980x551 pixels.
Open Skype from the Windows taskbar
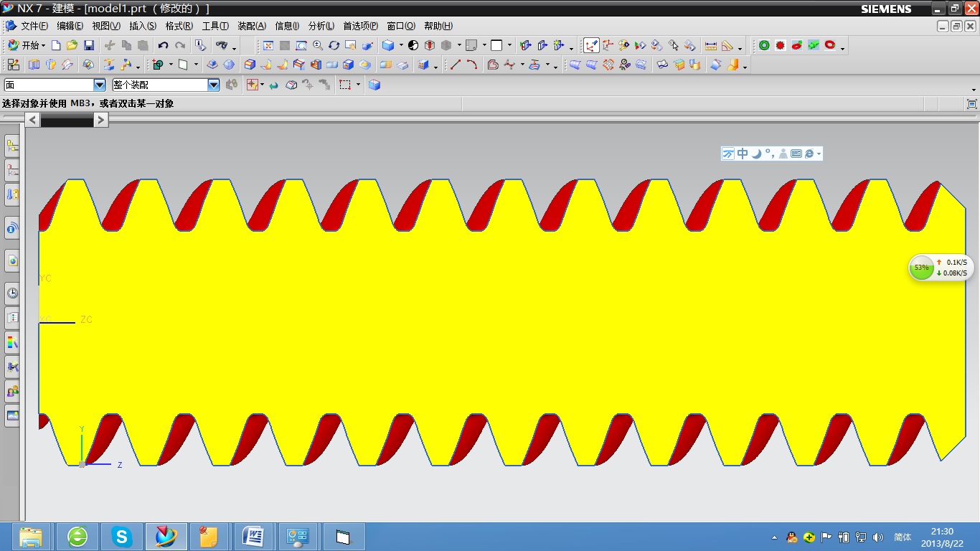tap(122, 537)
